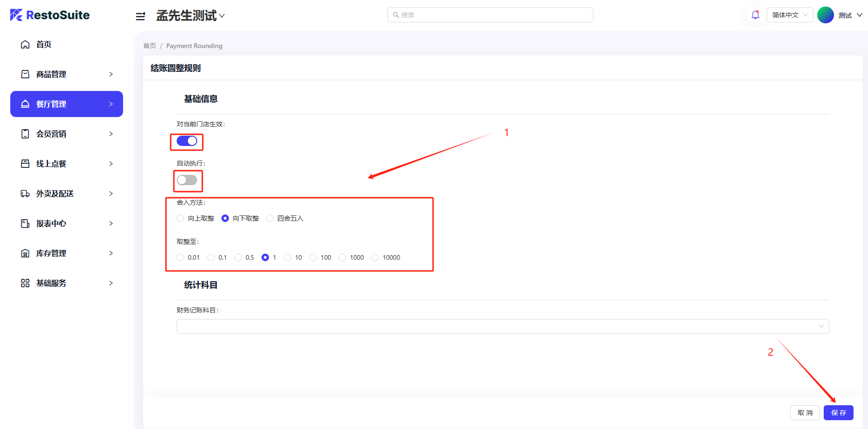The height and width of the screenshot is (429, 868).
Task: Open the 财务记账科目 dropdown
Action: point(503,326)
